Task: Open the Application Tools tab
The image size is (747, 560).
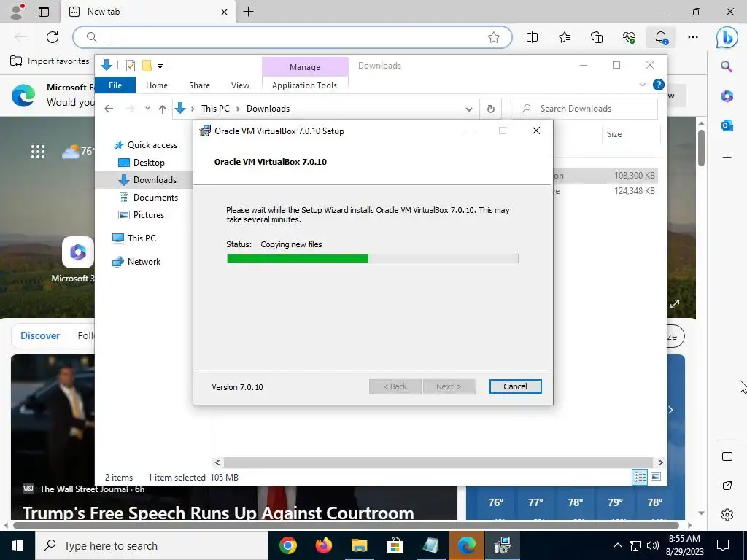Action: 304,85
